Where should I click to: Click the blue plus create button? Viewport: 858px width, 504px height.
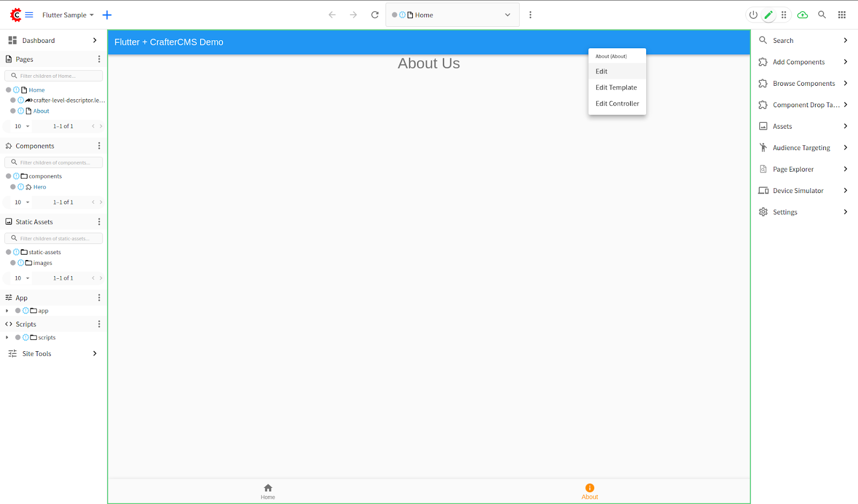click(x=107, y=15)
